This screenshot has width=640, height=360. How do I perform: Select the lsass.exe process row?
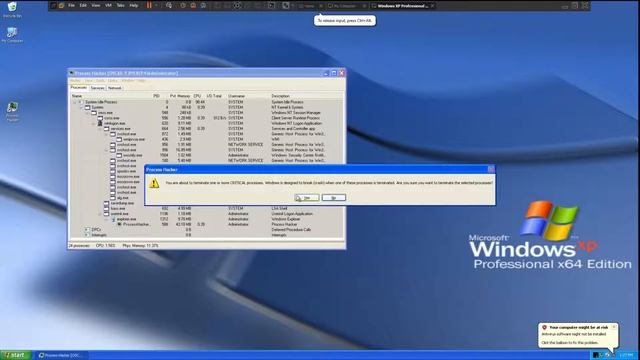(206, 208)
